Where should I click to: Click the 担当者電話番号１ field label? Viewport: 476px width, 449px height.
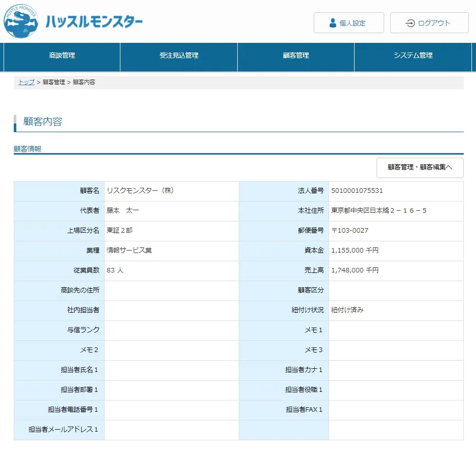pyautogui.click(x=73, y=409)
